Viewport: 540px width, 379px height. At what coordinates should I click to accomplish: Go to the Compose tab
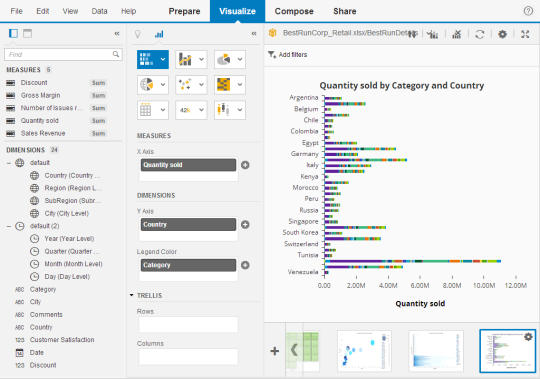(294, 11)
